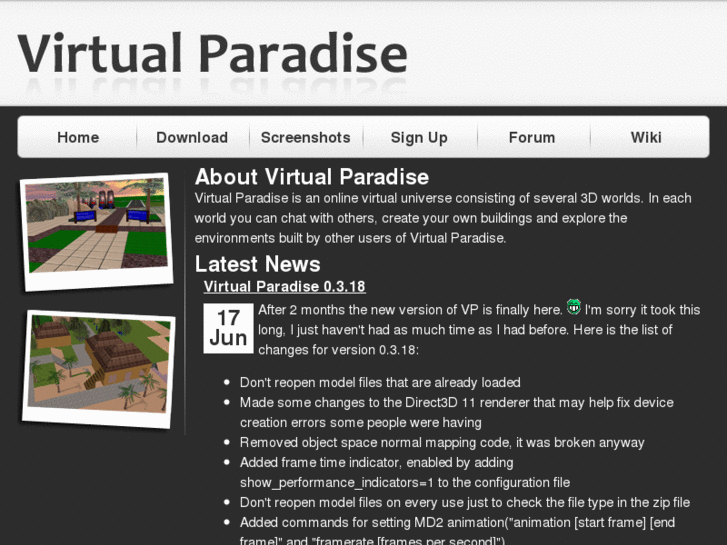View the plaza walkway screenshot thumbnail
The height and width of the screenshot is (545, 727).
96,231
